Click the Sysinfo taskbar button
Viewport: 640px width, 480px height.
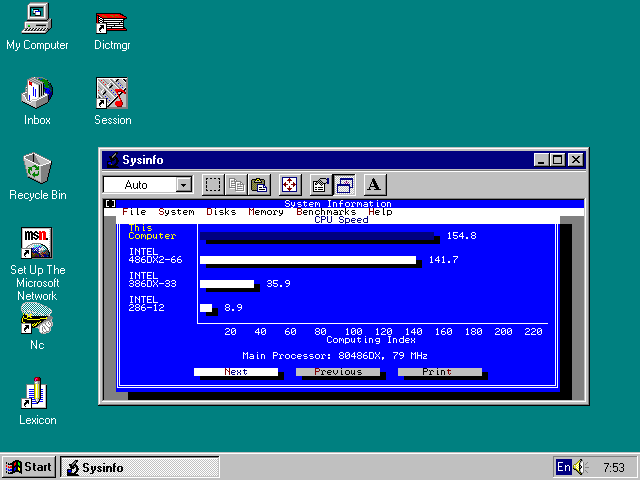coord(138,467)
